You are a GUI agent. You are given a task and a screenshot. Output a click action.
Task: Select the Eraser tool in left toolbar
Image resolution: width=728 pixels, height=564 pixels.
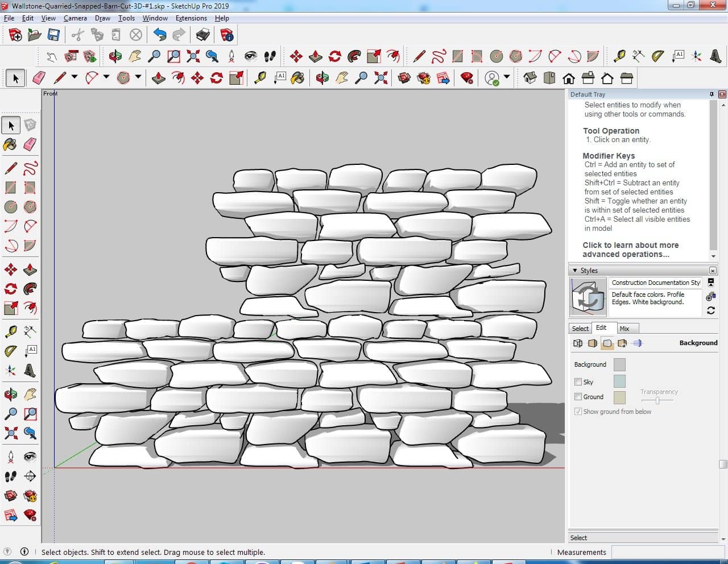30,144
